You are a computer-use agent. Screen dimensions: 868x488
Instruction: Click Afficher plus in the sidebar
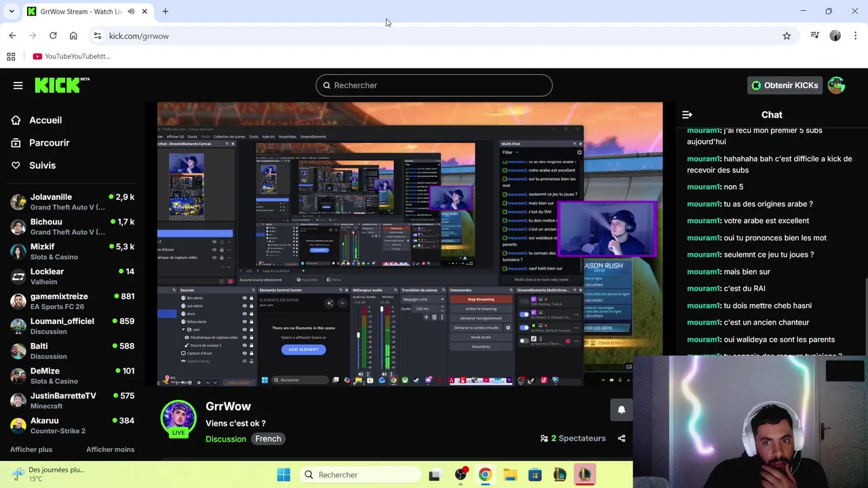[x=31, y=449]
